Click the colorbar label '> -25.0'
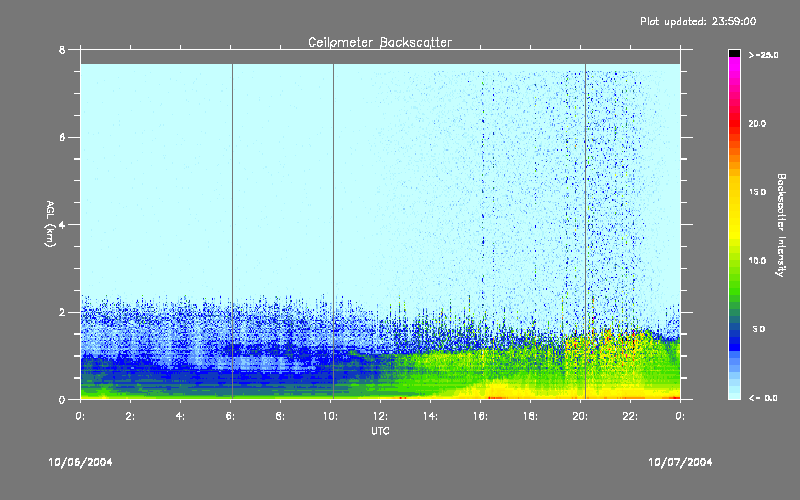 coord(763,55)
